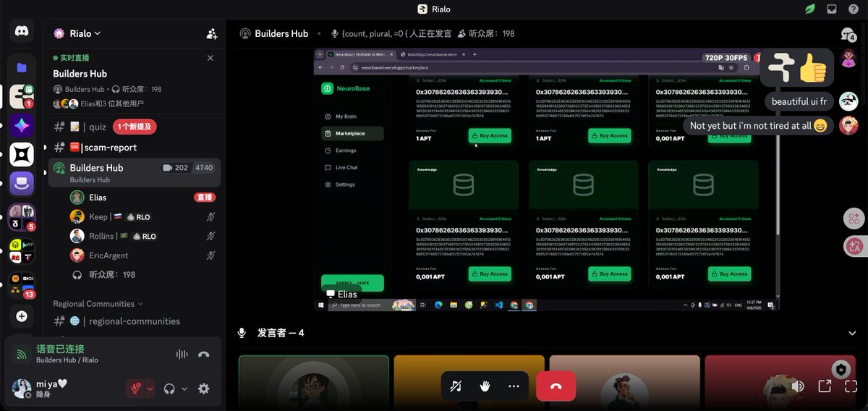Toggle the music-off icon in call controls
This screenshot has width=868, height=411.
tap(456, 386)
